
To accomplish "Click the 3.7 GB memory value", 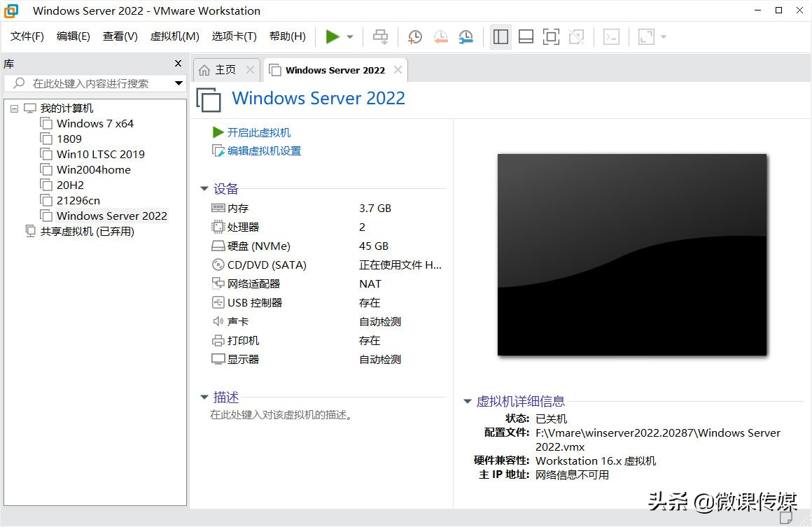I will pyautogui.click(x=375, y=208).
